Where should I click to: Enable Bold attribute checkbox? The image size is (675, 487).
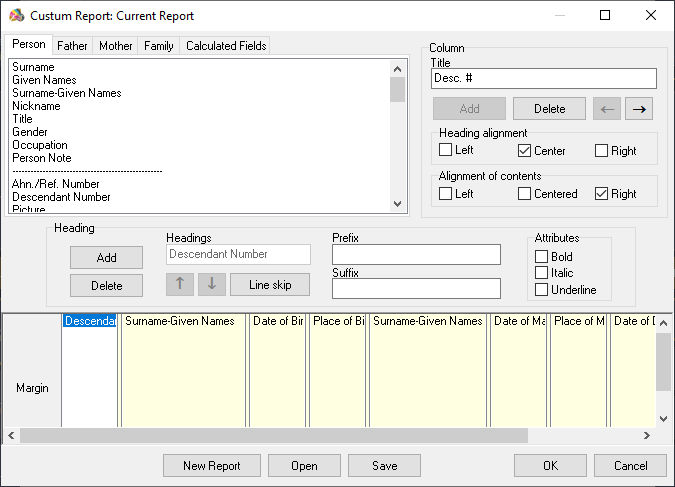pos(542,257)
